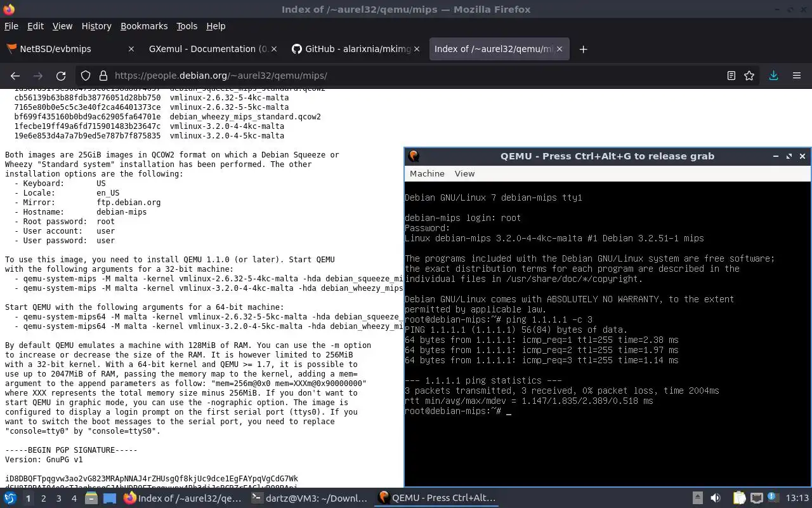Click inside the QEMU terminal display
The height and width of the screenshot is (508, 812).
[x=608, y=333]
